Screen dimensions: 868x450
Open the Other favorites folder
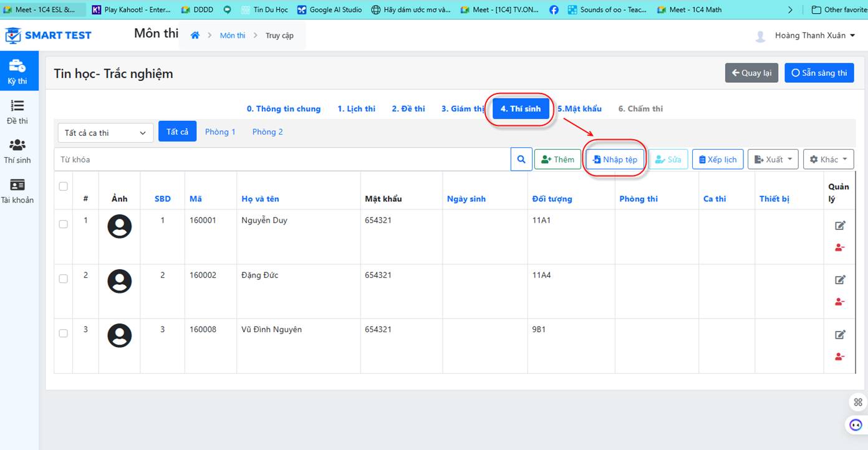point(839,9)
